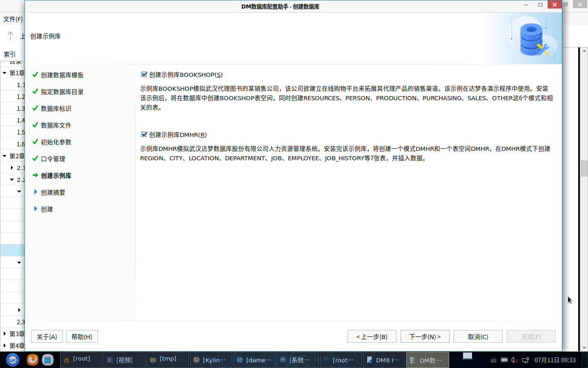Collapse the 第1章 tree node
588x368 pixels.
pos(4,73)
